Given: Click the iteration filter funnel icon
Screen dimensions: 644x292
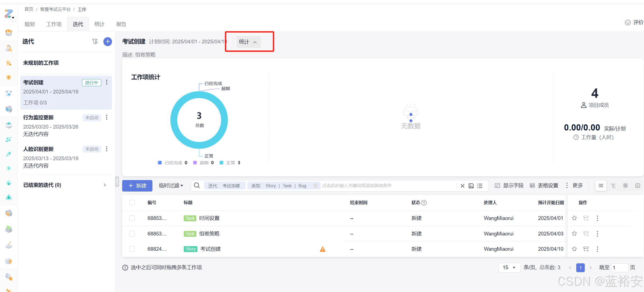Looking at the screenshot, I should (x=95, y=42).
